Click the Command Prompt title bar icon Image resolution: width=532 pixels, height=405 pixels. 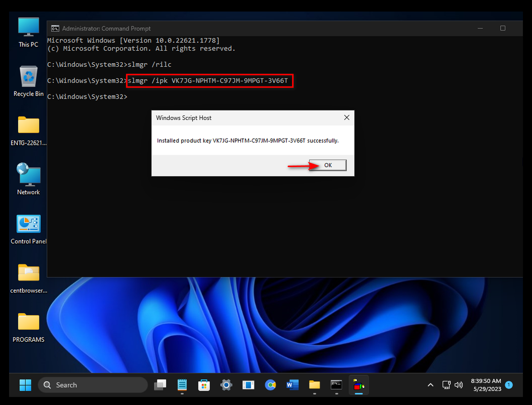[55, 28]
